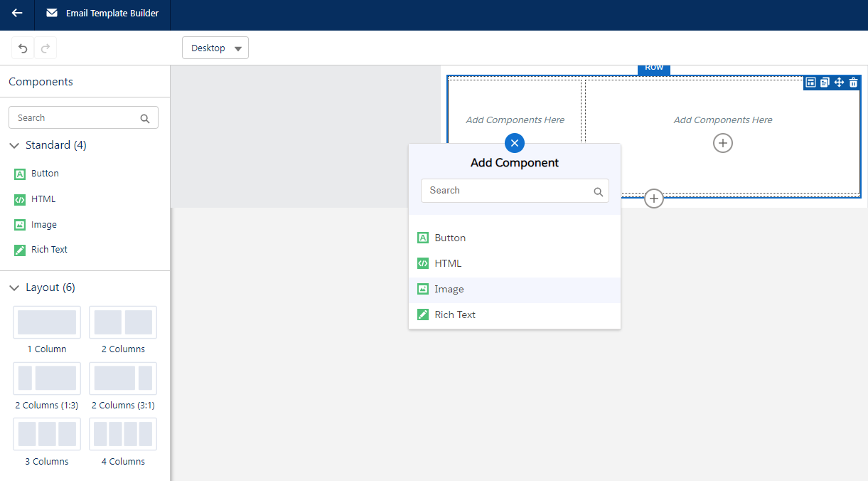This screenshot has height=481, width=868.
Task: Collapse the Layout (6) section
Action: [14, 287]
